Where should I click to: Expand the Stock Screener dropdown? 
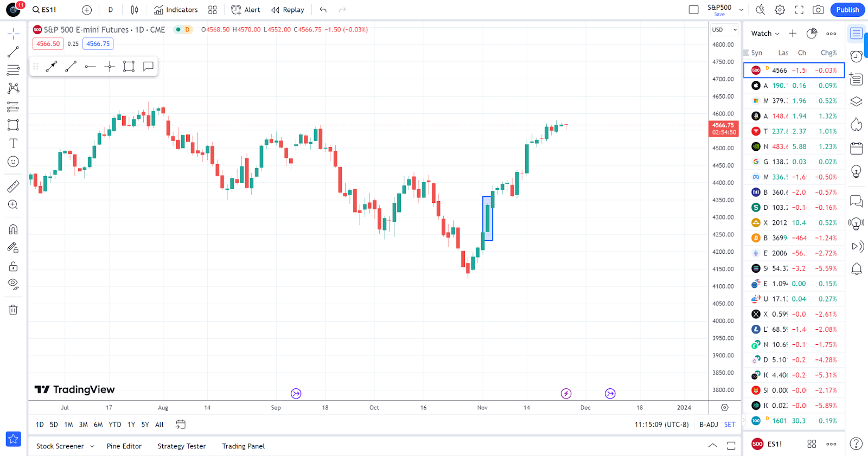click(x=92, y=446)
